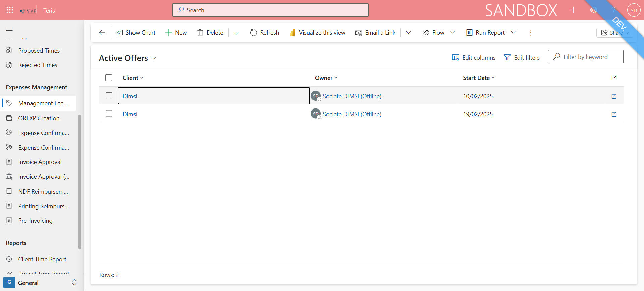The width and height of the screenshot is (644, 291).
Task: Click the global Search box
Action: click(270, 10)
